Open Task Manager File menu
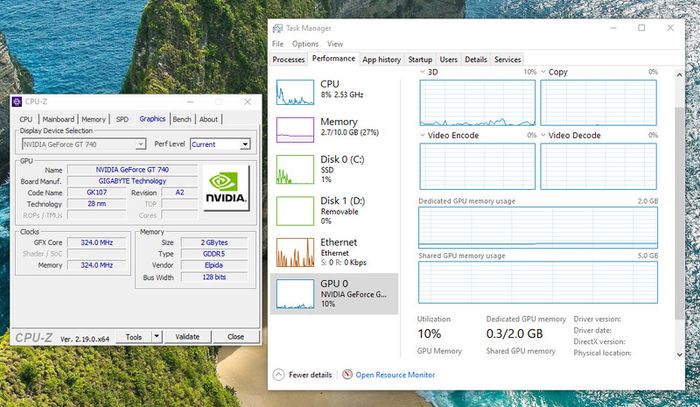 (278, 44)
